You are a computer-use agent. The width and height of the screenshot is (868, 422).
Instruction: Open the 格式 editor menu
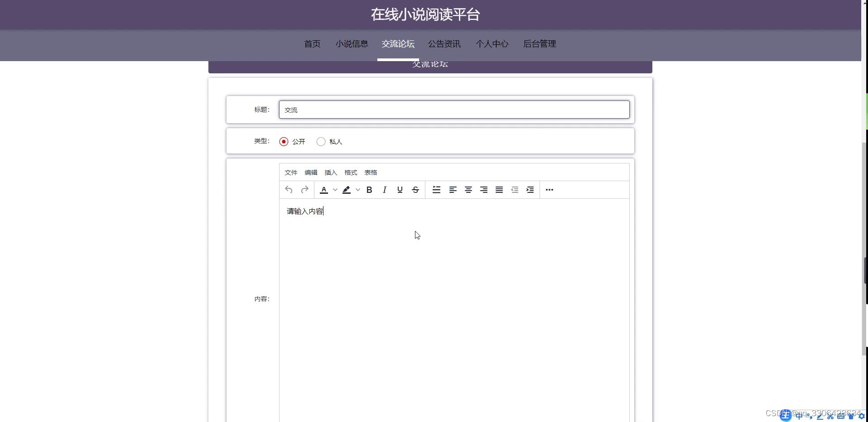351,173
